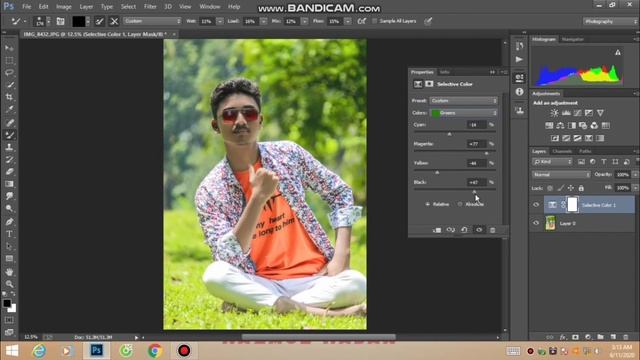Toggle pixel layer filter in Layers panel
This screenshot has height=360, width=640.
point(581,162)
